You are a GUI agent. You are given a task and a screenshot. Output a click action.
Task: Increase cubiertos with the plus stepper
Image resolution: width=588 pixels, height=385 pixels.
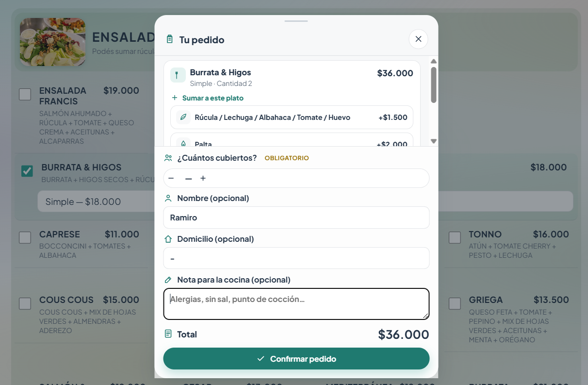(203, 178)
